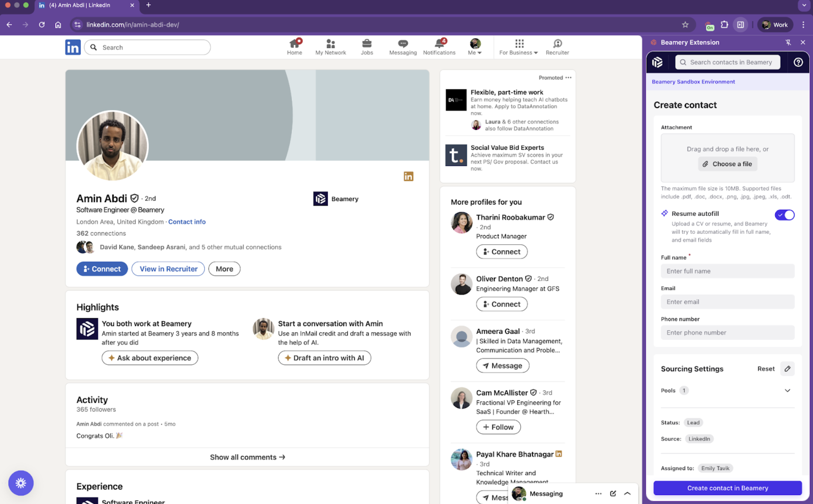Click the Enter full name field
This screenshot has height=504, width=813.
(x=727, y=271)
